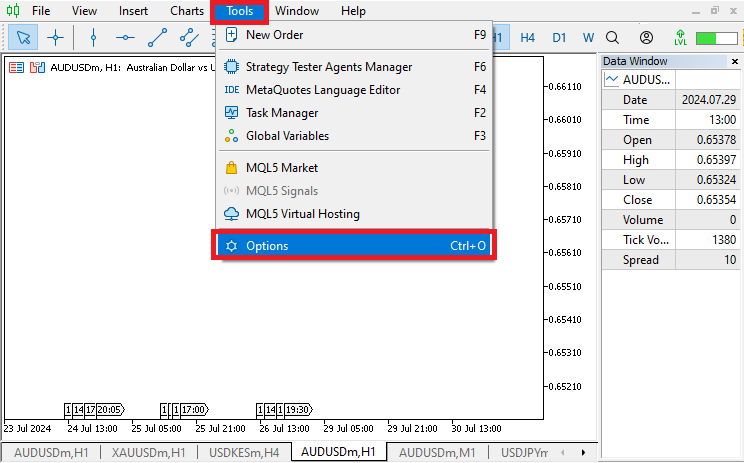Image resolution: width=744 pixels, height=463 pixels.
Task: Click the red list icon on chart
Action: click(x=17, y=67)
